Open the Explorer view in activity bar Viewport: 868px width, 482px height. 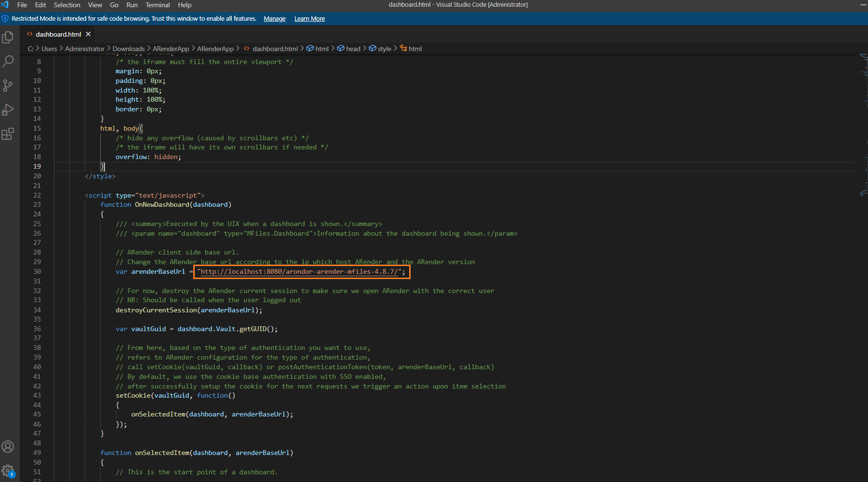8,38
